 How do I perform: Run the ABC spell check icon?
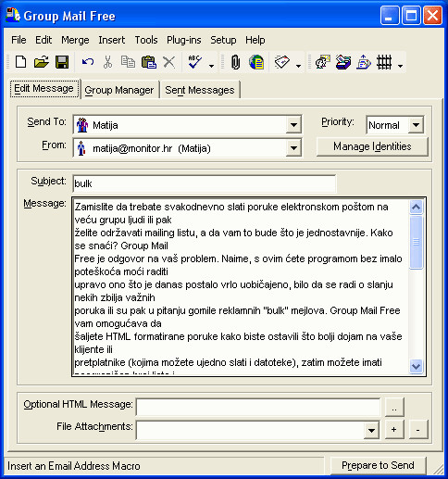pyautogui.click(x=195, y=62)
